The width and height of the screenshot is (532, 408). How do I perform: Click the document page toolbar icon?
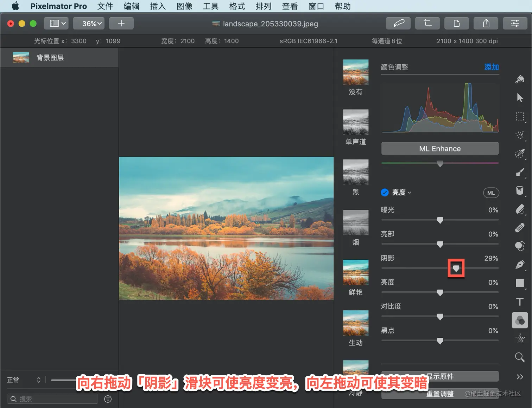click(457, 23)
